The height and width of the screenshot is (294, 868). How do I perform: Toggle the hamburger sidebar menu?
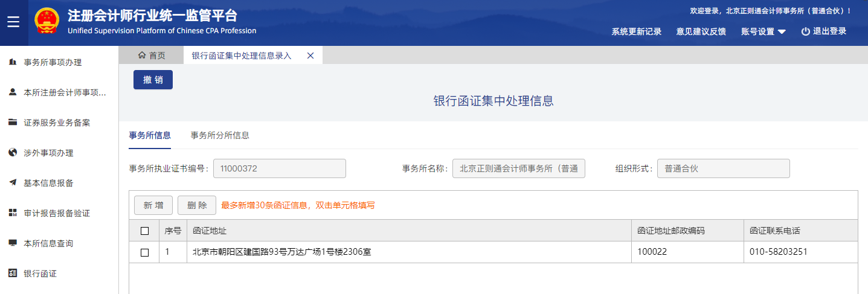pyautogui.click(x=13, y=22)
